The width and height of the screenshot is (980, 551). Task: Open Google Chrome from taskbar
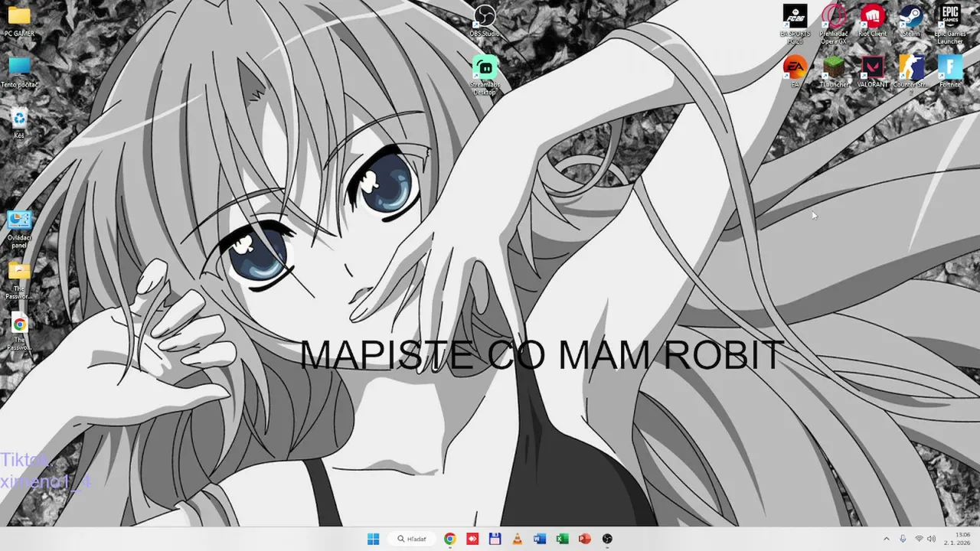click(449, 539)
